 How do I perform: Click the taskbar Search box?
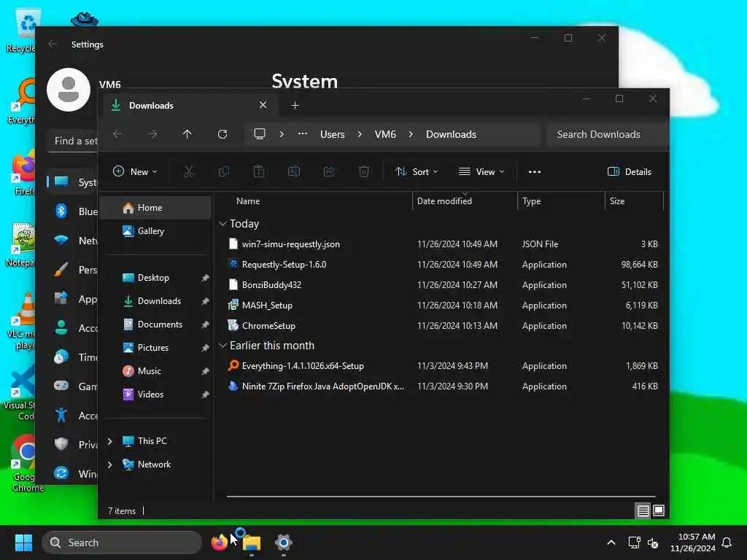tap(122, 542)
